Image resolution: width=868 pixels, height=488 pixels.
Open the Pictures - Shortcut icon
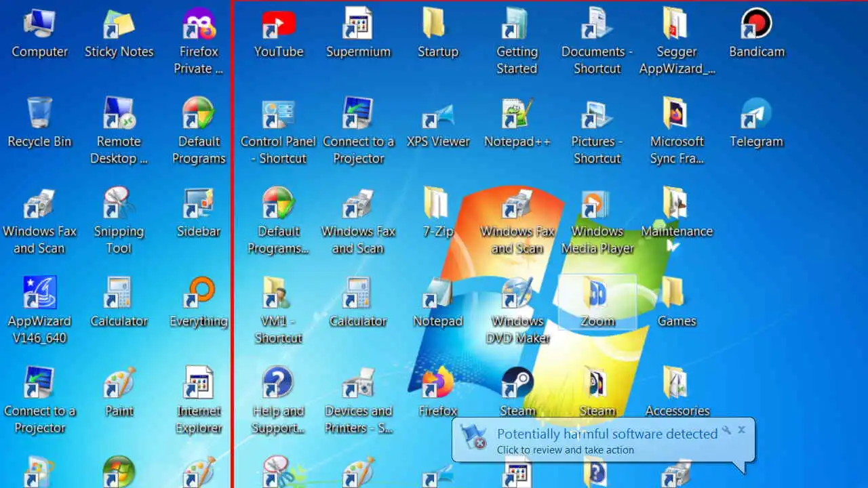[597, 130]
